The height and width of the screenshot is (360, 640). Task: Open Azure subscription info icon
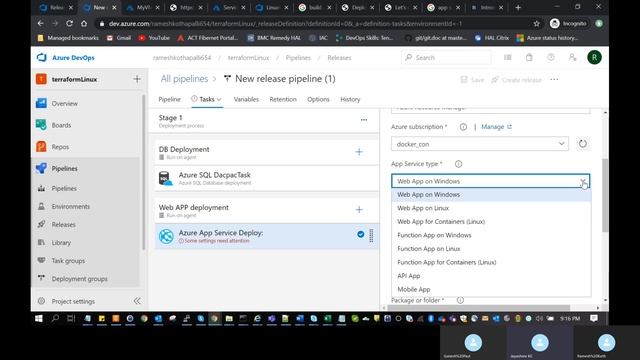coord(463,127)
